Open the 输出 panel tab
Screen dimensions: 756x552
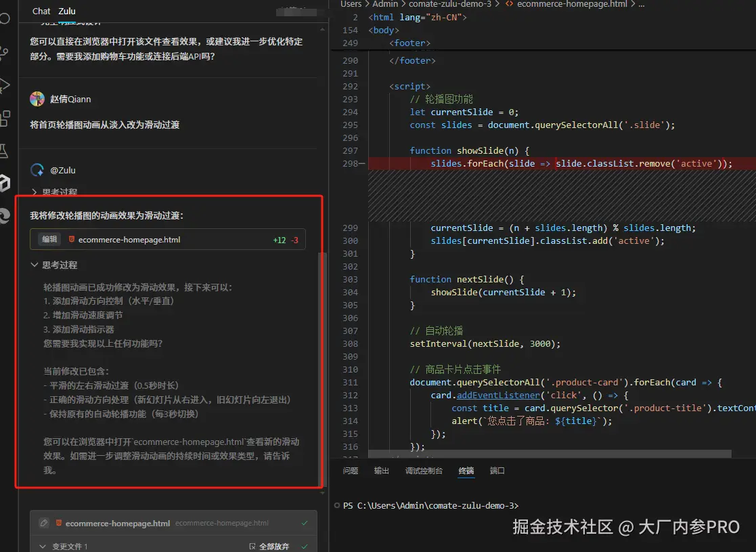click(x=381, y=471)
